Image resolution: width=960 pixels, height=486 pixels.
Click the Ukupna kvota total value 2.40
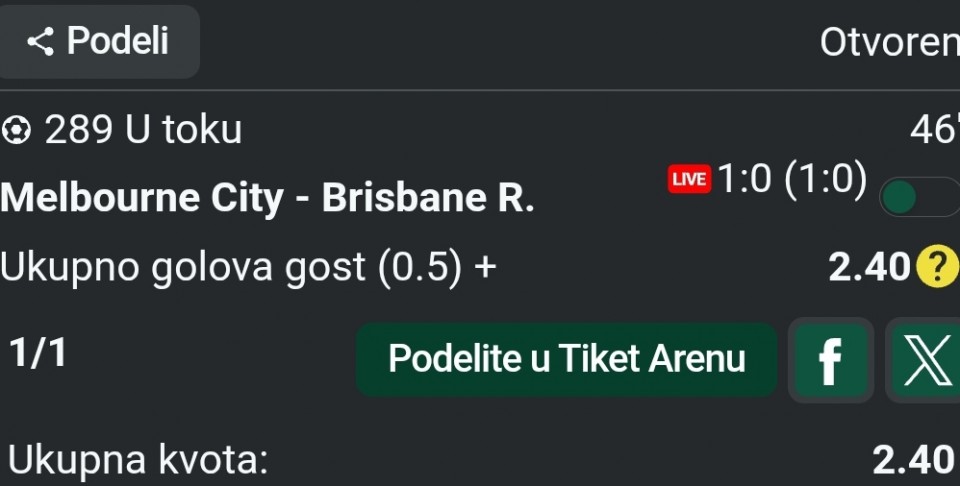(913, 460)
